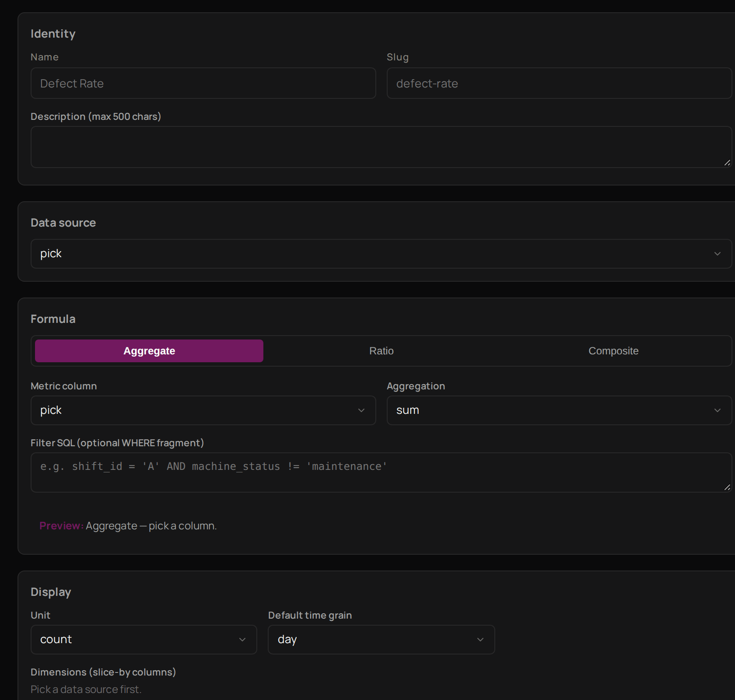Click the Name input field

[203, 83]
